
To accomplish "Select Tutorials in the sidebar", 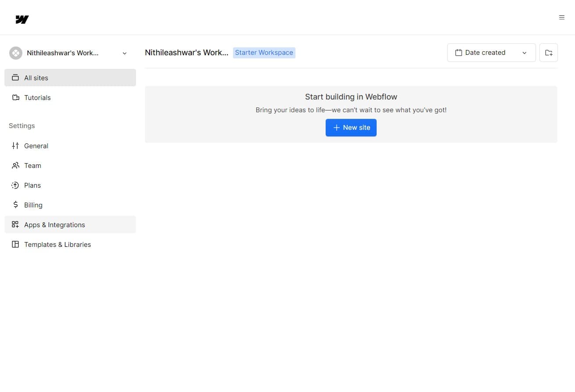I will (x=37, y=97).
